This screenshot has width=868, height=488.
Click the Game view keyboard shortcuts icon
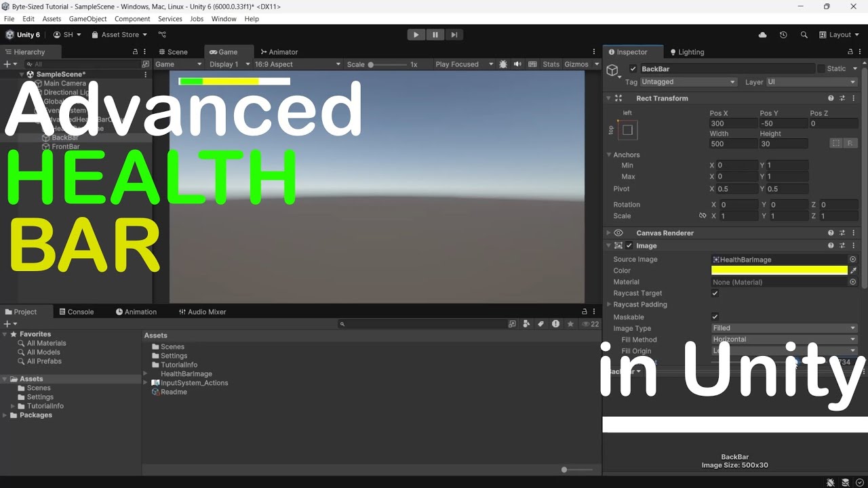tap(532, 64)
